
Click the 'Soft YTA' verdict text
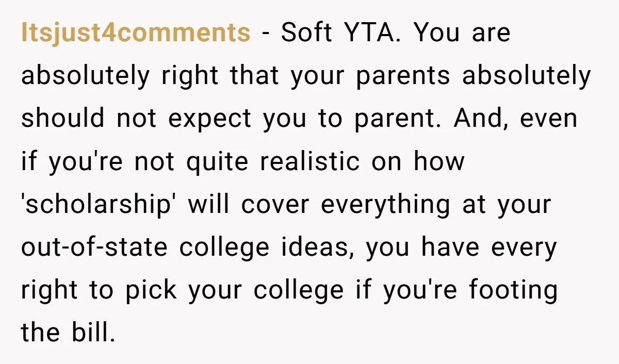[x=340, y=33]
